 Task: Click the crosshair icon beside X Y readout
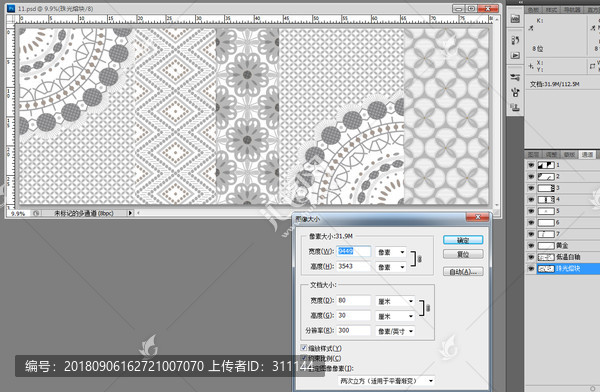pyautogui.click(x=531, y=66)
